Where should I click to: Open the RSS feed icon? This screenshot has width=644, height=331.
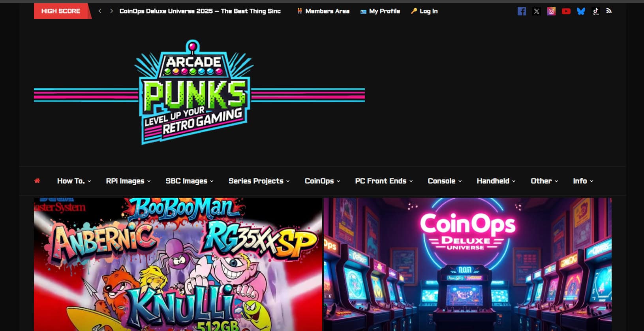(x=609, y=11)
